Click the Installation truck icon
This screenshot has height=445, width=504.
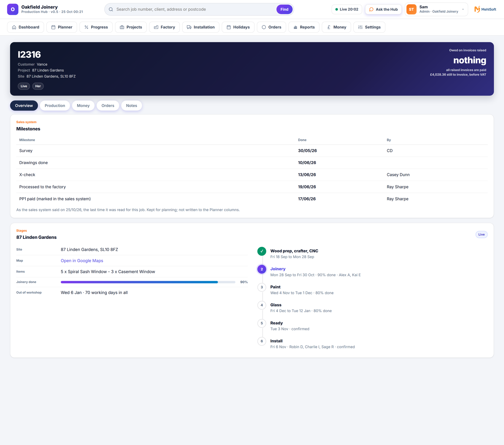click(x=189, y=27)
